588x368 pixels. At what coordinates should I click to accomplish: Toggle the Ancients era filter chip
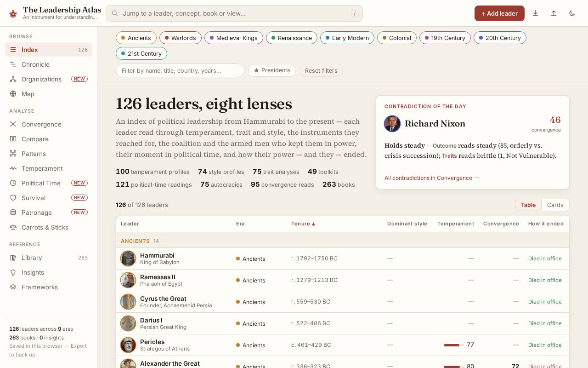[136, 38]
